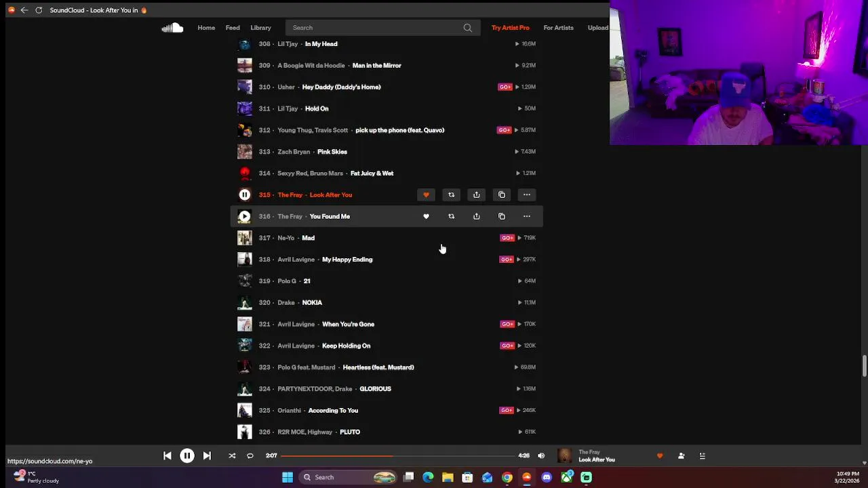Click the SoundCloud logo
868x488 pixels.
click(172, 28)
